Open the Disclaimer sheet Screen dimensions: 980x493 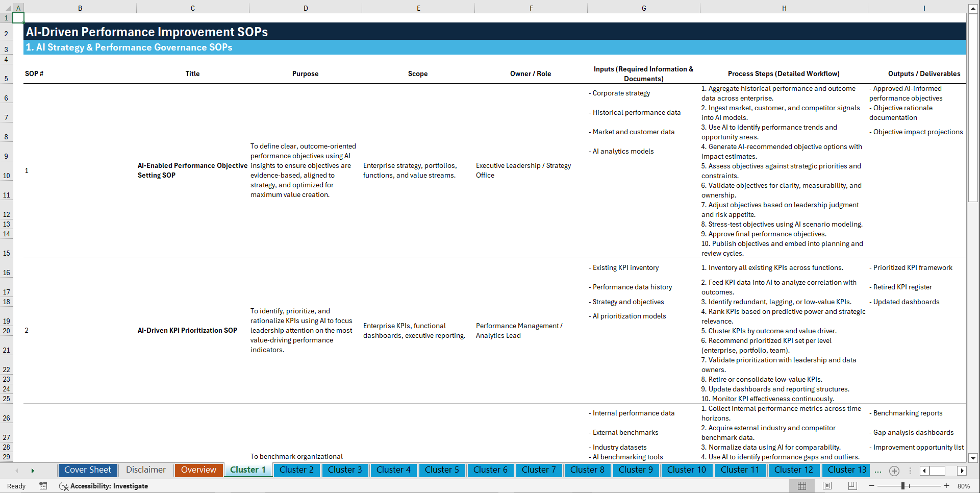(145, 470)
